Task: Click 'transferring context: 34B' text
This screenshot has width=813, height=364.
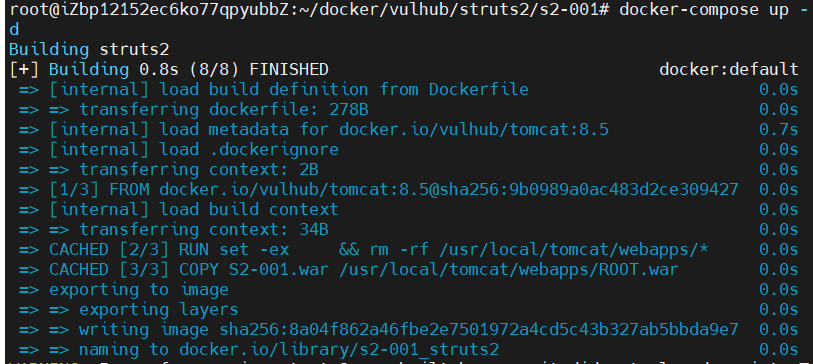Action: (204, 230)
